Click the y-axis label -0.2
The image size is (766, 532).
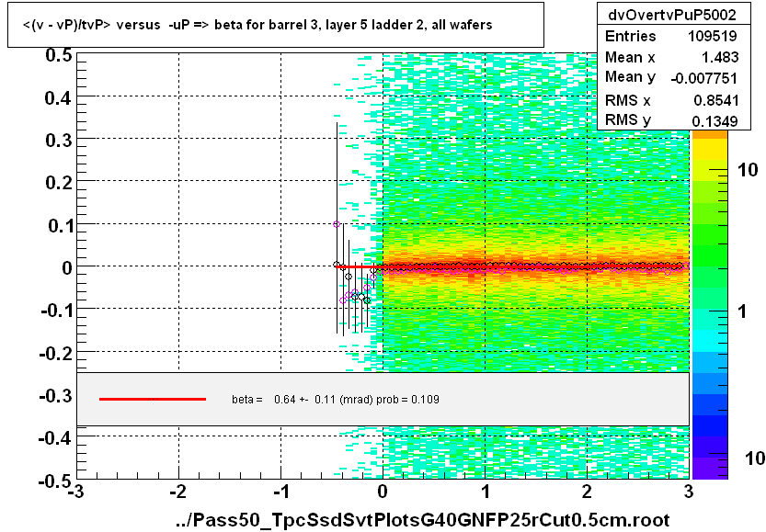coord(56,353)
